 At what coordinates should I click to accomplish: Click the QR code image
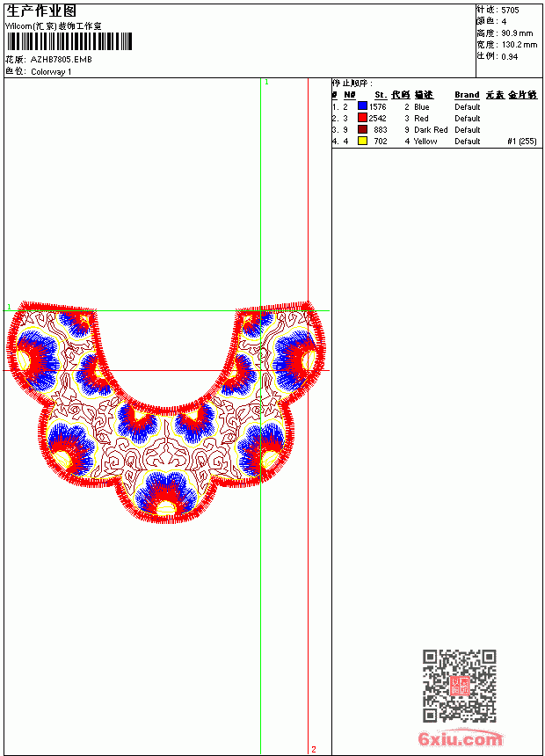(x=460, y=686)
